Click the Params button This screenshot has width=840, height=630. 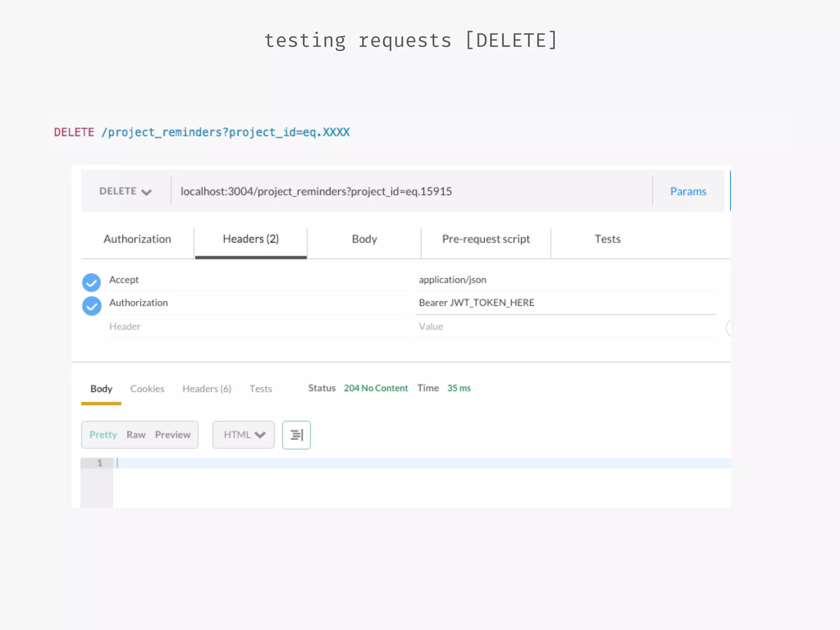[x=688, y=192]
